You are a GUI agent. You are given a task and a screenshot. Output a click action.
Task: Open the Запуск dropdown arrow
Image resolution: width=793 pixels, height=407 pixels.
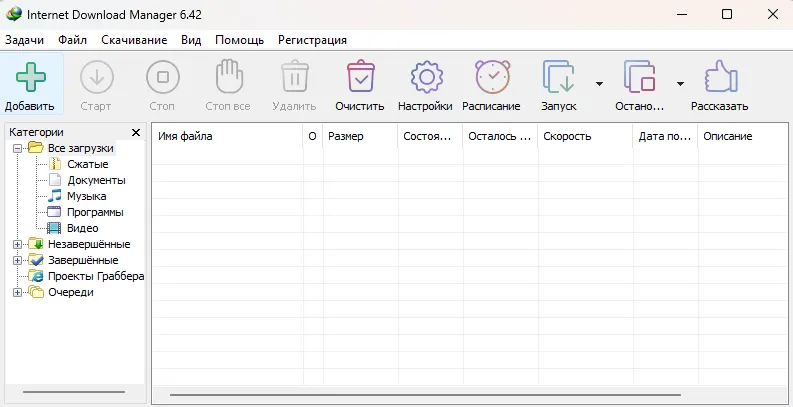pyautogui.click(x=599, y=83)
